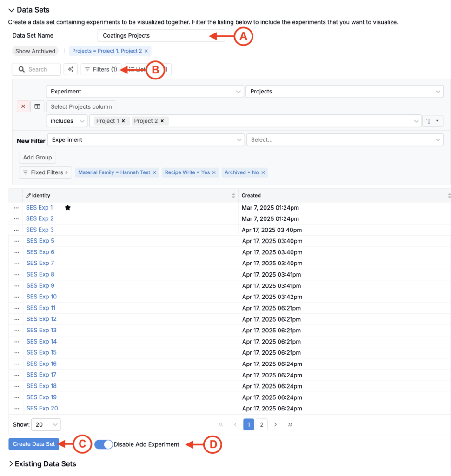The height and width of the screenshot is (476, 451).
Task: Open the three-dot menu for SES Exp 1
Action: click(16, 208)
